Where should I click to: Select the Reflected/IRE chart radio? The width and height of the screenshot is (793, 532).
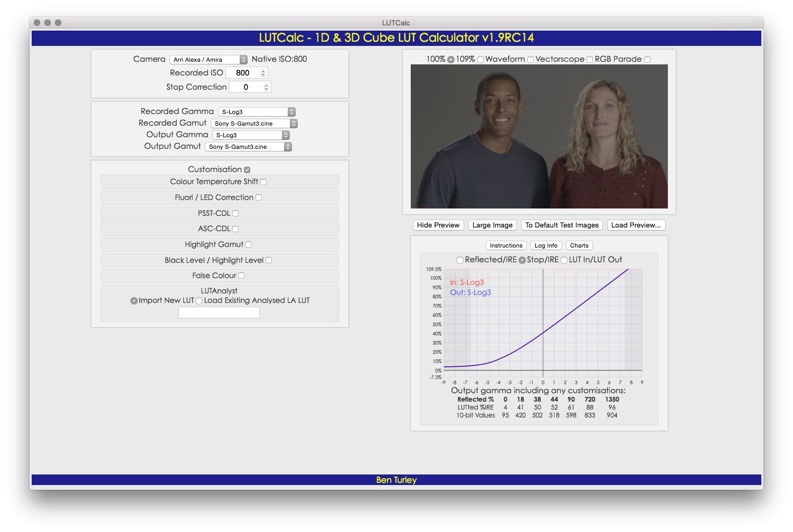pyautogui.click(x=460, y=260)
